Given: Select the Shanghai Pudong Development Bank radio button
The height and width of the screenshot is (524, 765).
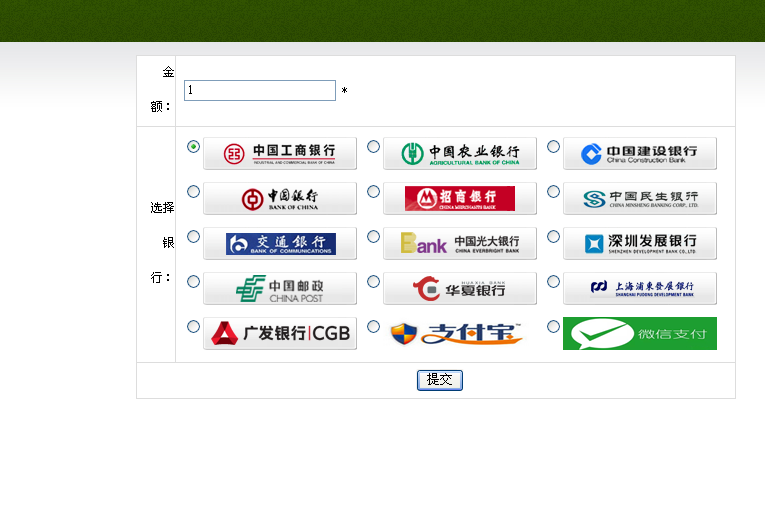Looking at the screenshot, I should coord(553,281).
